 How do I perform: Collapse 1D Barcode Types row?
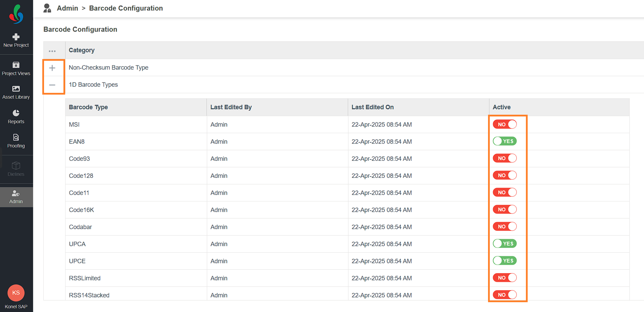(52, 85)
